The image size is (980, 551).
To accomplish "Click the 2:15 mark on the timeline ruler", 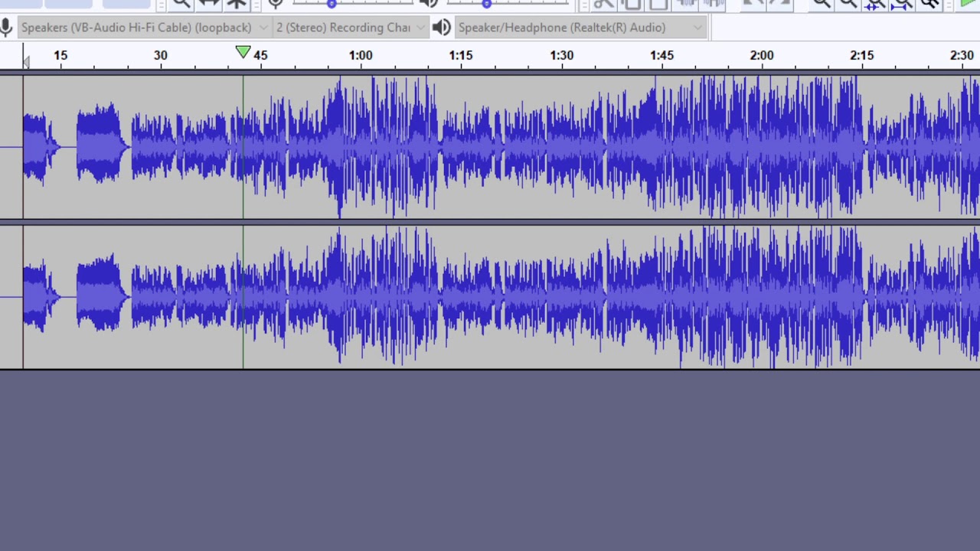I will coord(862,55).
